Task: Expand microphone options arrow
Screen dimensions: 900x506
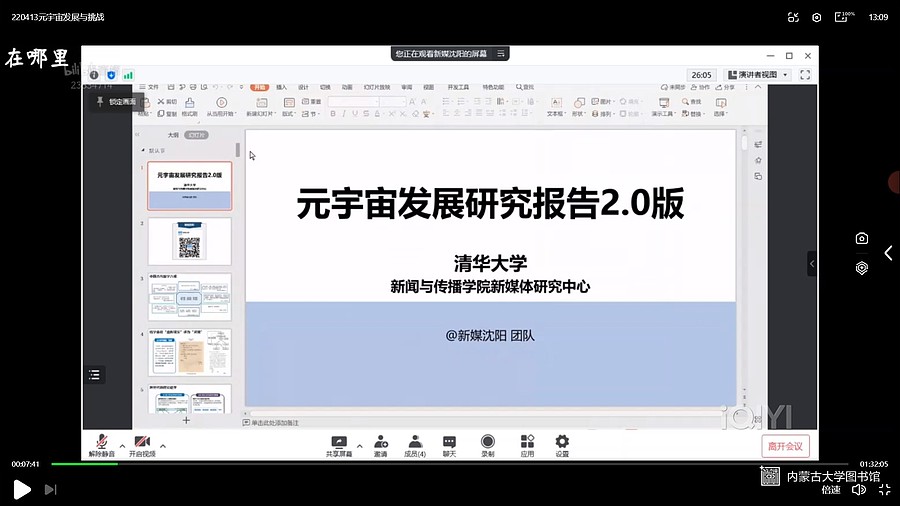Action: point(122,446)
